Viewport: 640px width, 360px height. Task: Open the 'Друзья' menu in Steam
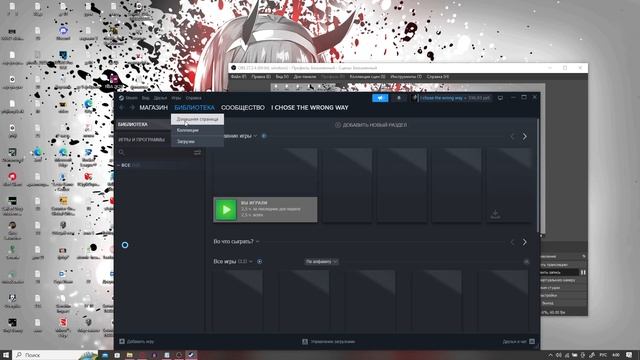pyautogui.click(x=160, y=98)
